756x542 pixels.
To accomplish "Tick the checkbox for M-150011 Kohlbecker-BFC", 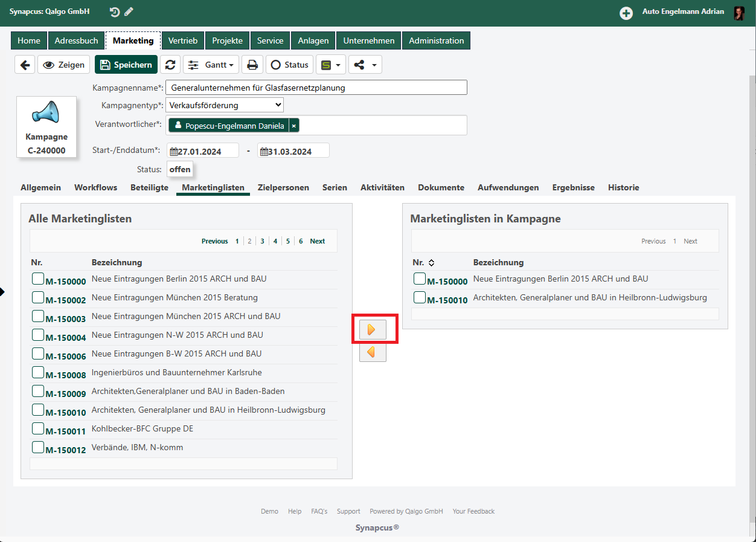I will [37, 428].
